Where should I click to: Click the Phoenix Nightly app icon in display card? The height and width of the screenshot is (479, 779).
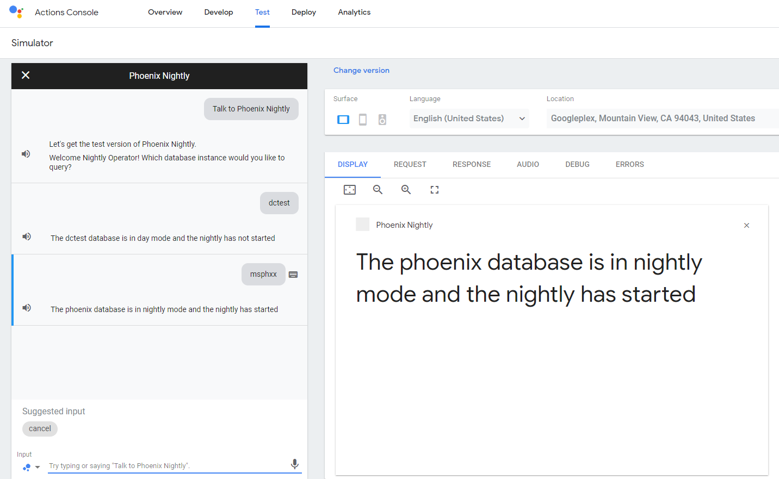tap(363, 225)
